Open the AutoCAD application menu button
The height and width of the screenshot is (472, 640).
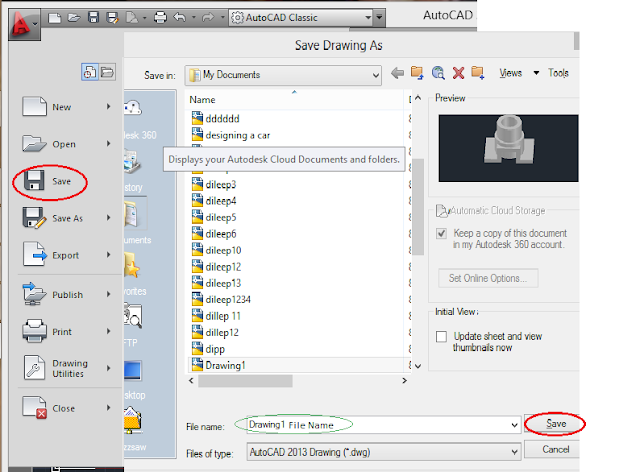point(24,24)
